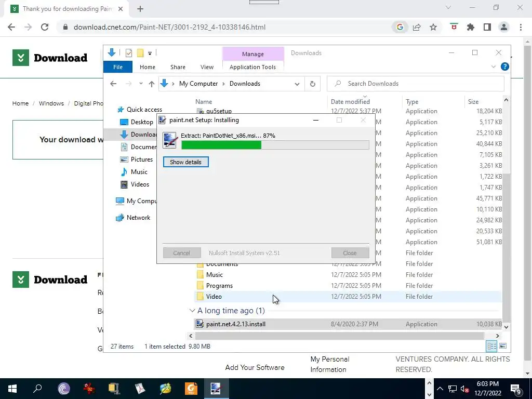Open the View ribbon tab in Explorer

click(x=207, y=67)
